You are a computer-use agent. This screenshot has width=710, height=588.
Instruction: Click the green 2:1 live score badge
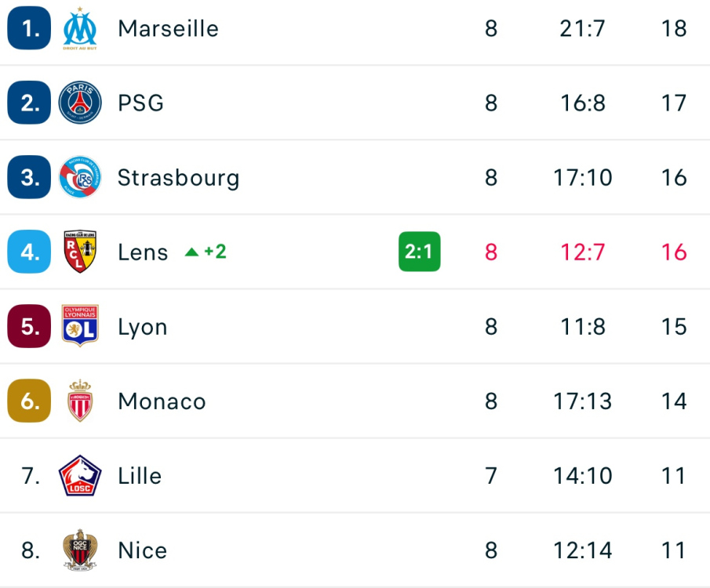tap(419, 252)
